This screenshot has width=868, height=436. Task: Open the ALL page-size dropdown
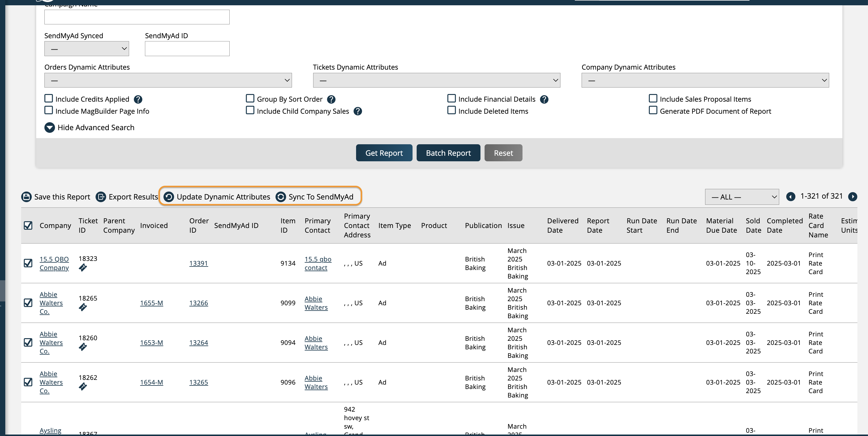coord(742,197)
